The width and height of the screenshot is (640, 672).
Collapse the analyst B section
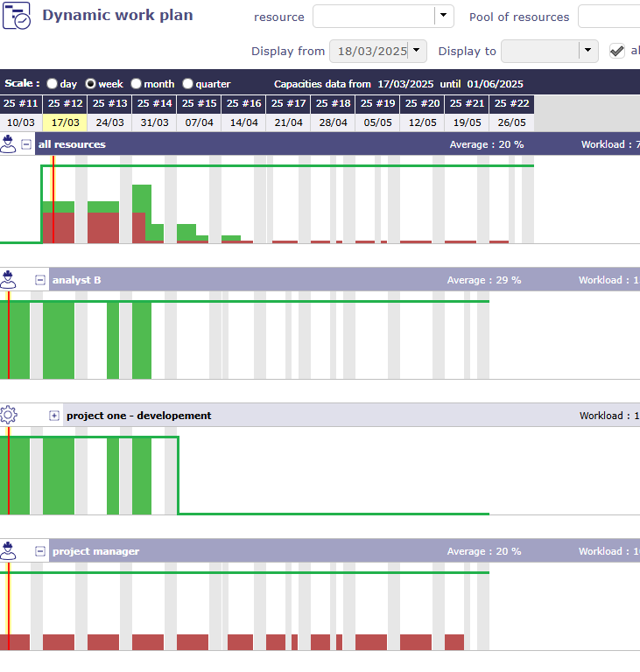[x=40, y=280]
